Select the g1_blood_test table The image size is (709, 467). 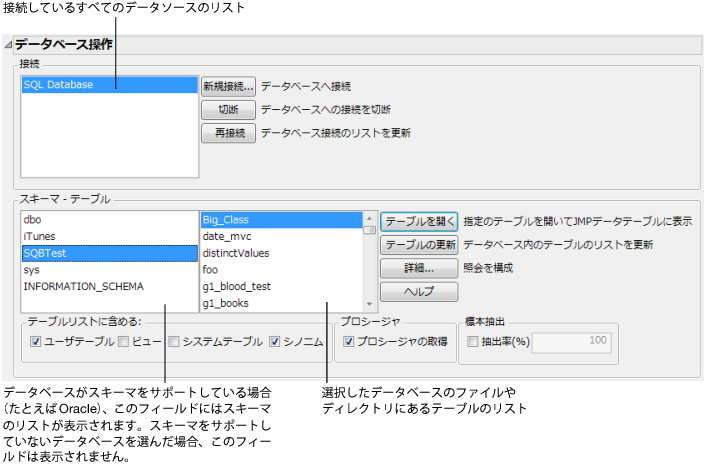pos(281,287)
